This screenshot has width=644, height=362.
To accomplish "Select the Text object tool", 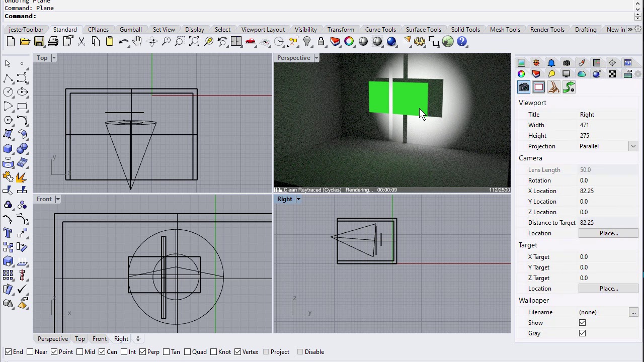I will click(8, 233).
